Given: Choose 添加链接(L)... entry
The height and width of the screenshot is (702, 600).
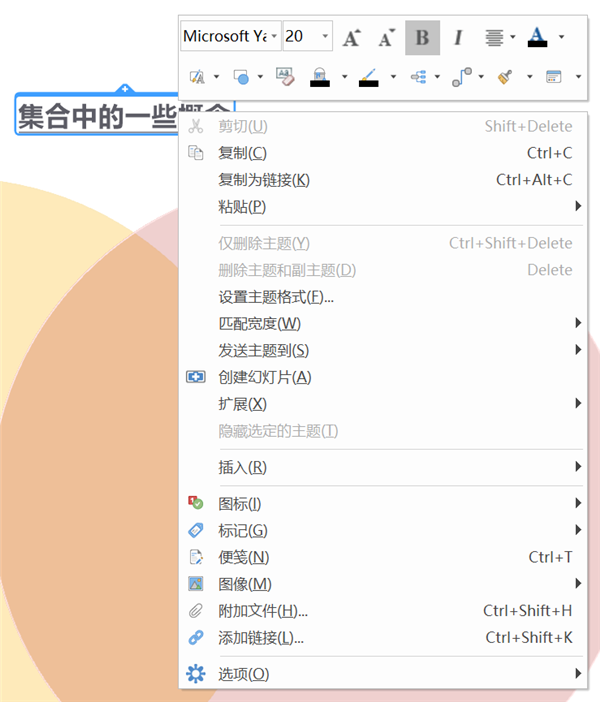Looking at the screenshot, I should (383, 638).
